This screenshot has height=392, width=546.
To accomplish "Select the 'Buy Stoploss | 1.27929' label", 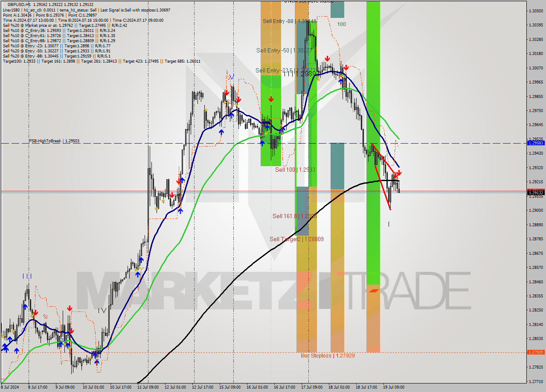I will (328, 355).
